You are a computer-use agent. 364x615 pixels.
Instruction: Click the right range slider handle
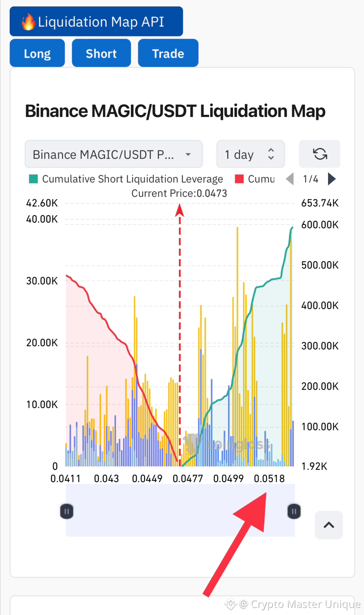[x=294, y=511]
